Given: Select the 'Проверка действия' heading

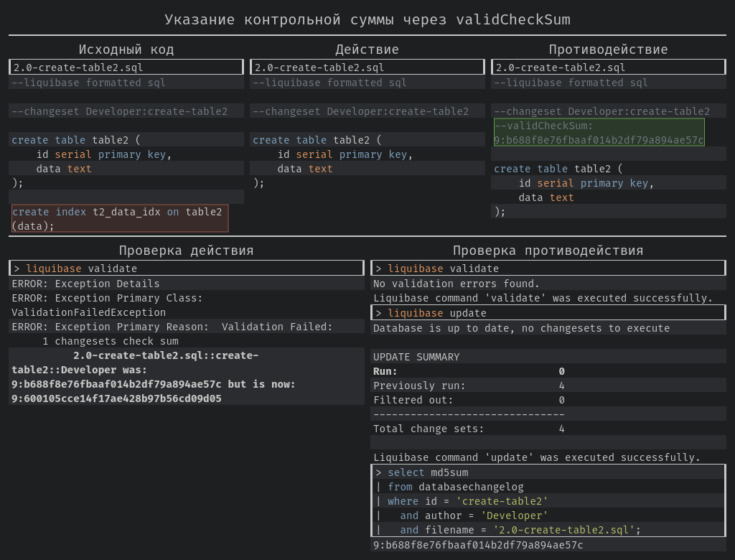Looking at the screenshot, I should pyautogui.click(x=186, y=251).
